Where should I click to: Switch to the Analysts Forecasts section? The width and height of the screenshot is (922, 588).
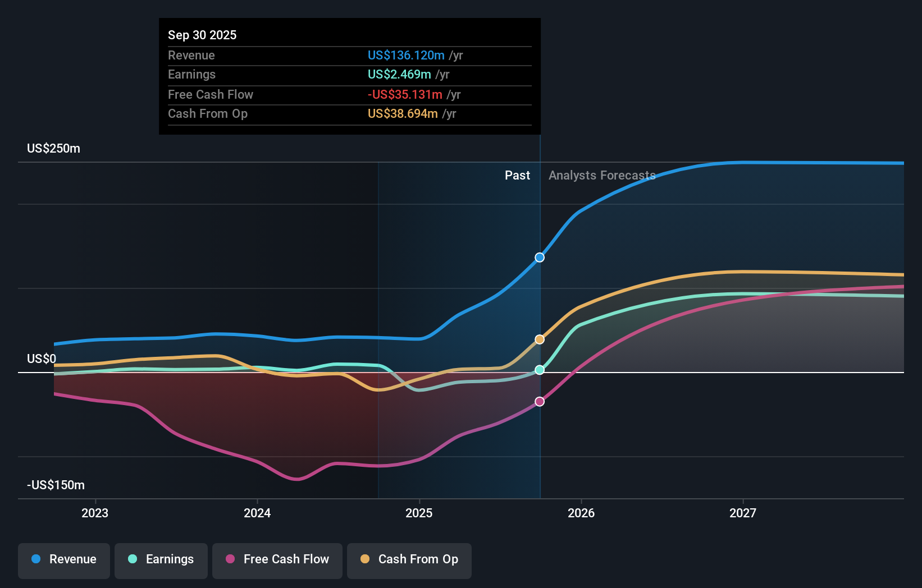(602, 176)
